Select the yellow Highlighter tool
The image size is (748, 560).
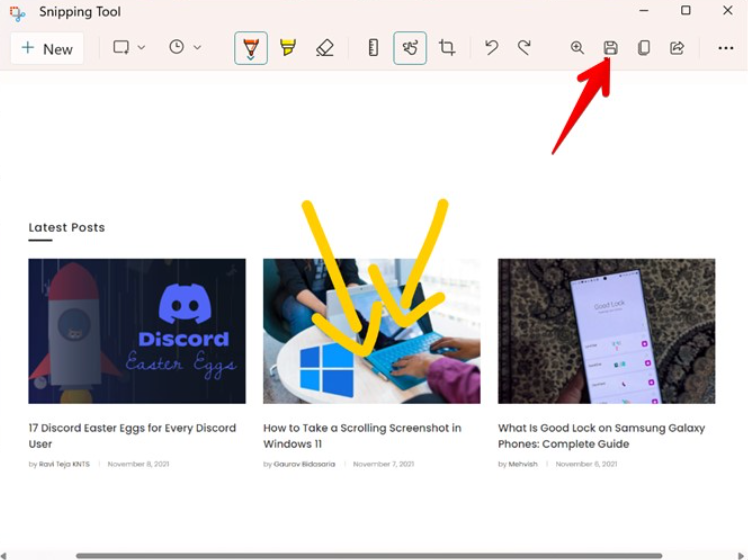(288, 48)
